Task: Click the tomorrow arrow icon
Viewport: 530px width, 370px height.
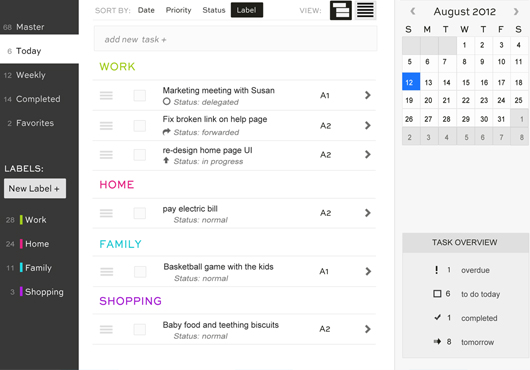Action: point(437,342)
